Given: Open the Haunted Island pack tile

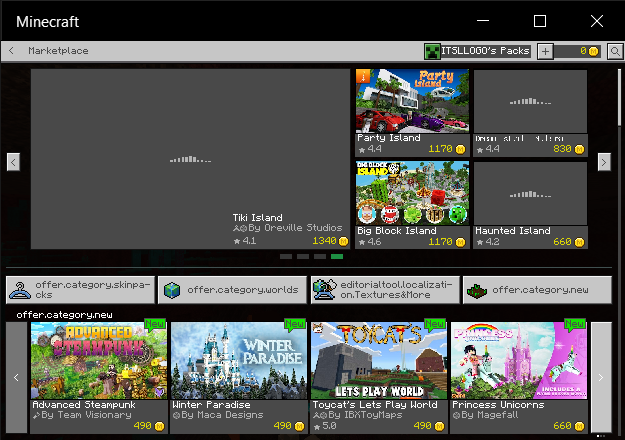Looking at the screenshot, I should click(x=530, y=205).
